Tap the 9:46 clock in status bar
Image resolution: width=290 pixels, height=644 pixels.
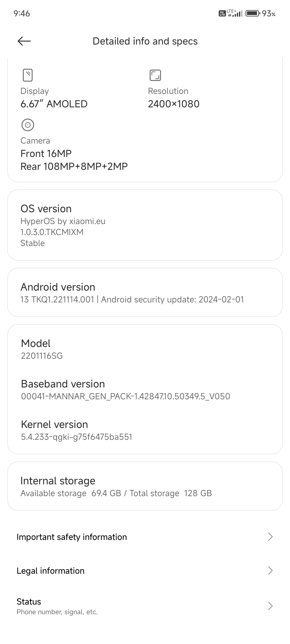(22, 13)
